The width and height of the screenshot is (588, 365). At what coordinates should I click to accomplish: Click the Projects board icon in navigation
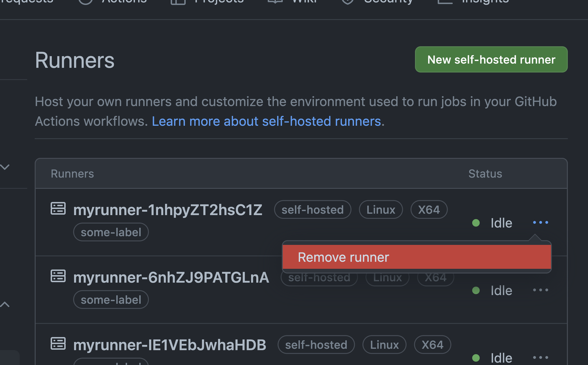pyautogui.click(x=177, y=2)
